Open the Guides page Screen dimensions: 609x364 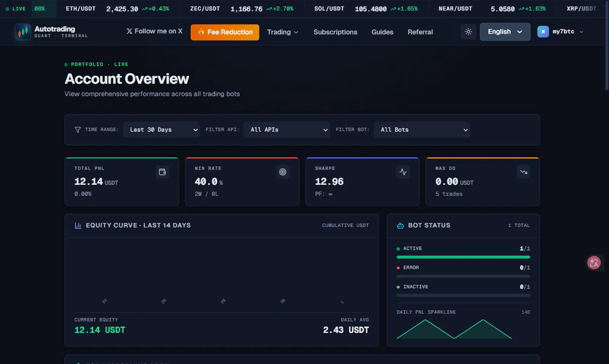[382, 32]
